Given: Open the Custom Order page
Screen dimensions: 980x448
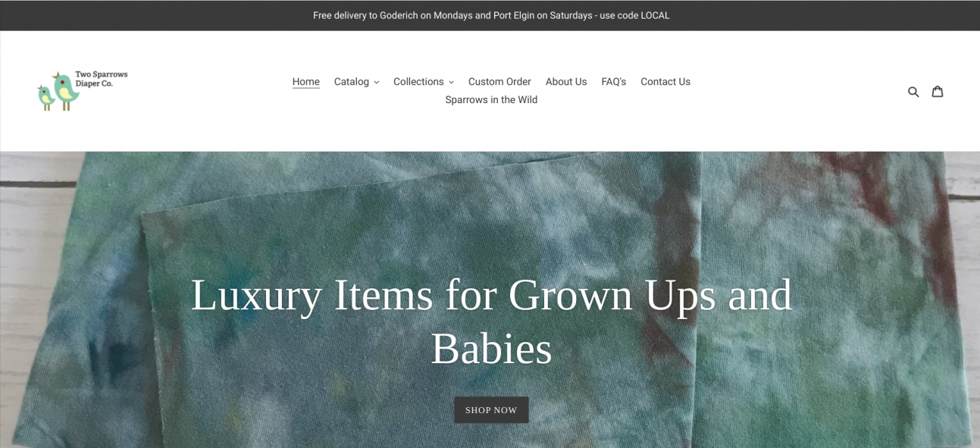Looking at the screenshot, I should pyautogui.click(x=499, y=82).
